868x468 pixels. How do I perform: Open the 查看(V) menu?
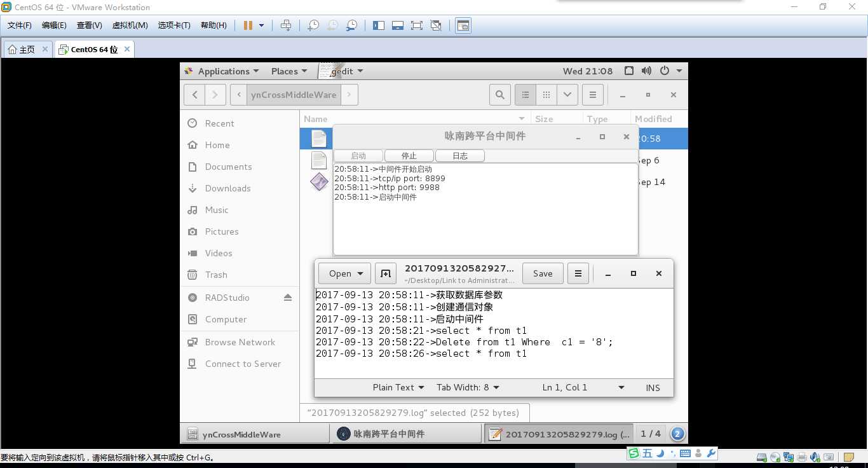pyautogui.click(x=90, y=25)
